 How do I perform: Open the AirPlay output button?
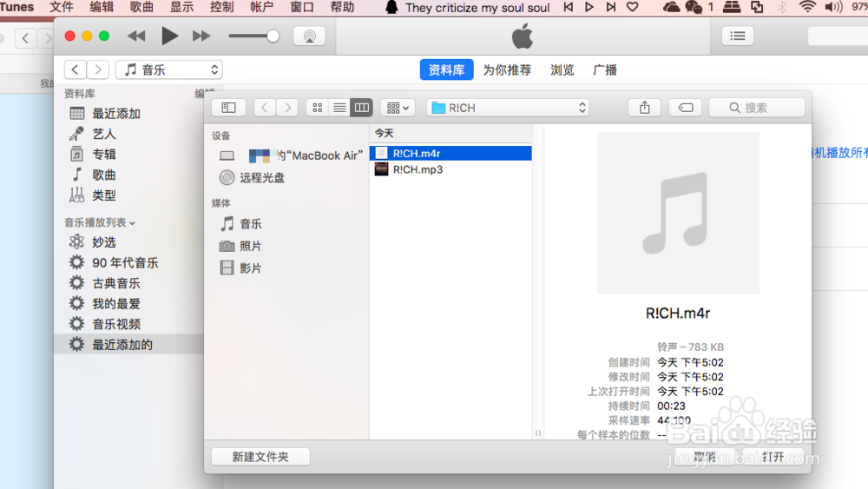tap(309, 36)
